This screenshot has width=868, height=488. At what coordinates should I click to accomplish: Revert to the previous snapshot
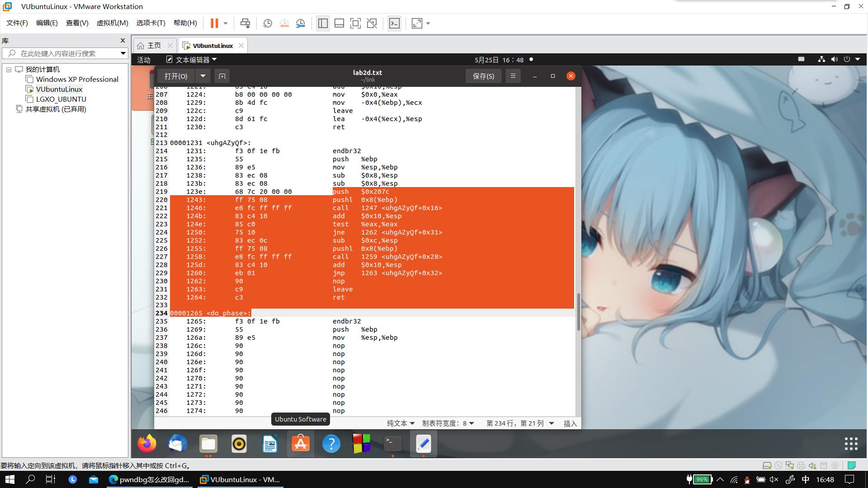[x=284, y=23]
